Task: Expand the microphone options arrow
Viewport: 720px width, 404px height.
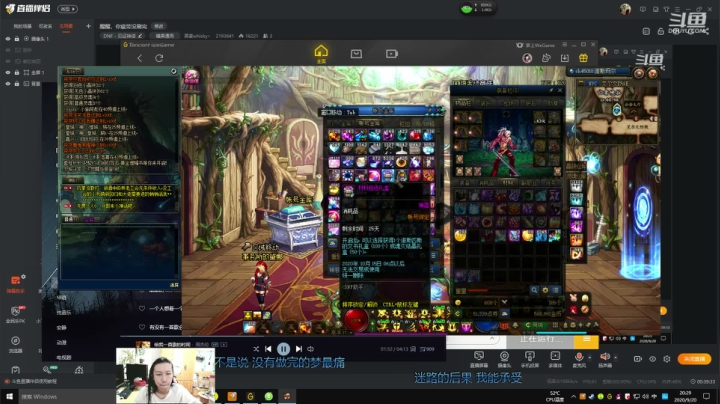Action: pyautogui.click(x=590, y=357)
